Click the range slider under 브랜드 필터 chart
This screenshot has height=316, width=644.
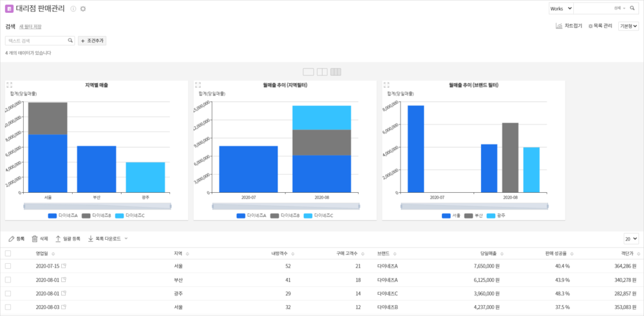click(x=475, y=206)
